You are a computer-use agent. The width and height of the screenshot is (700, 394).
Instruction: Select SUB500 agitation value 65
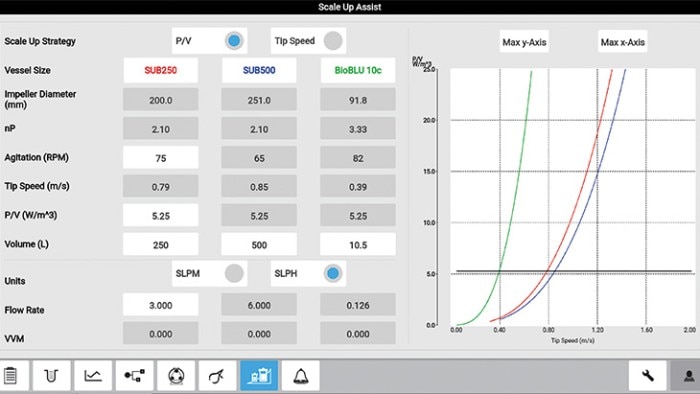click(x=259, y=158)
